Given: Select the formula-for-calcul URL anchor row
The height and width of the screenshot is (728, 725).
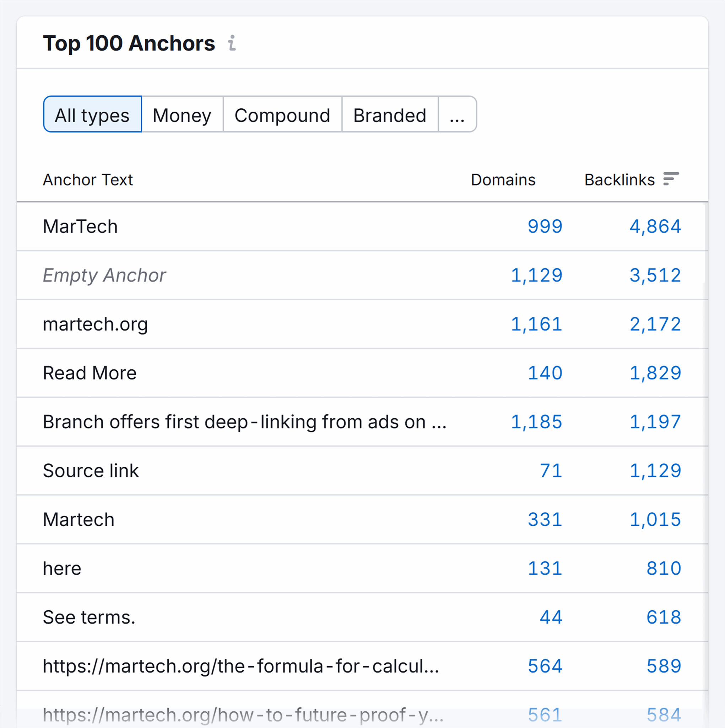Looking at the screenshot, I should point(241,666).
